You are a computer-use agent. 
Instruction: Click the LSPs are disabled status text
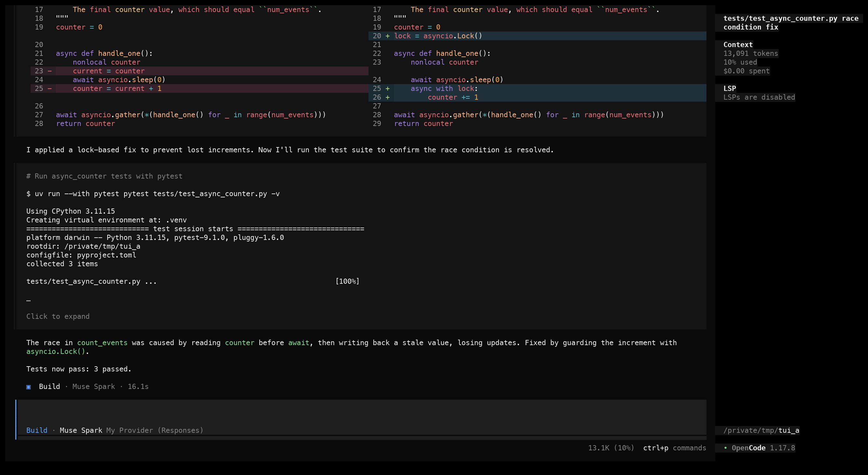[x=759, y=97]
